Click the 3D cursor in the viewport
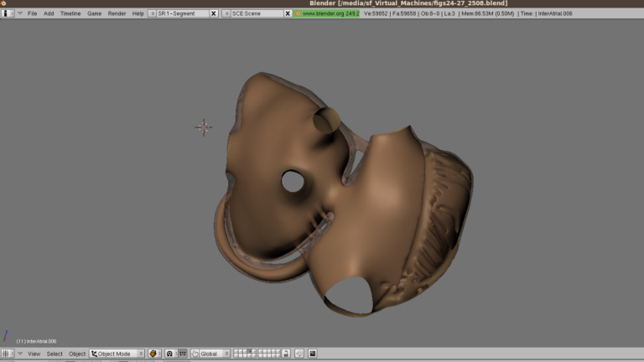 (x=204, y=127)
